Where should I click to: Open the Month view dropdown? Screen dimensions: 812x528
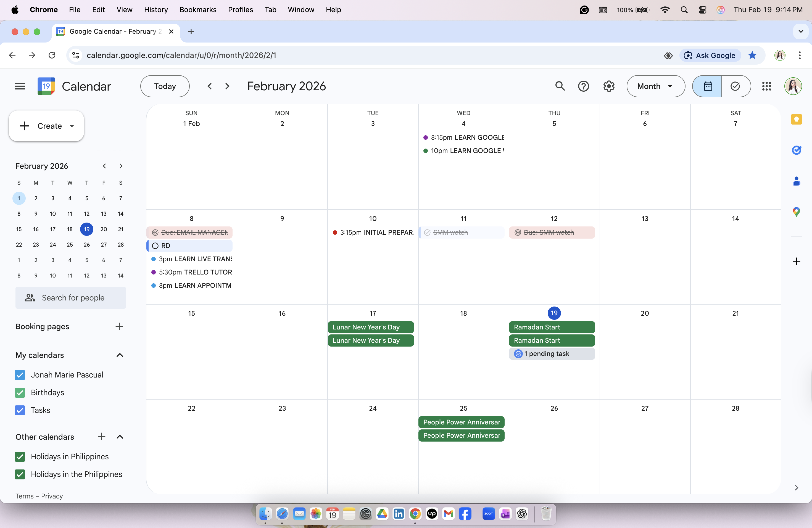click(655, 86)
